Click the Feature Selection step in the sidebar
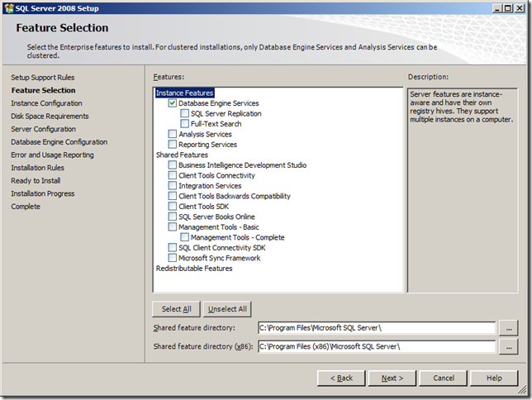Viewport: 532px width, 400px height. tap(44, 90)
